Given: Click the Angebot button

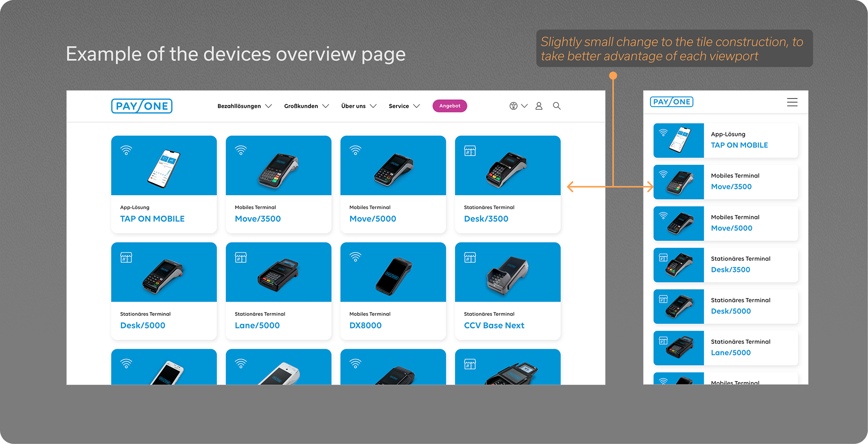Looking at the screenshot, I should [450, 106].
